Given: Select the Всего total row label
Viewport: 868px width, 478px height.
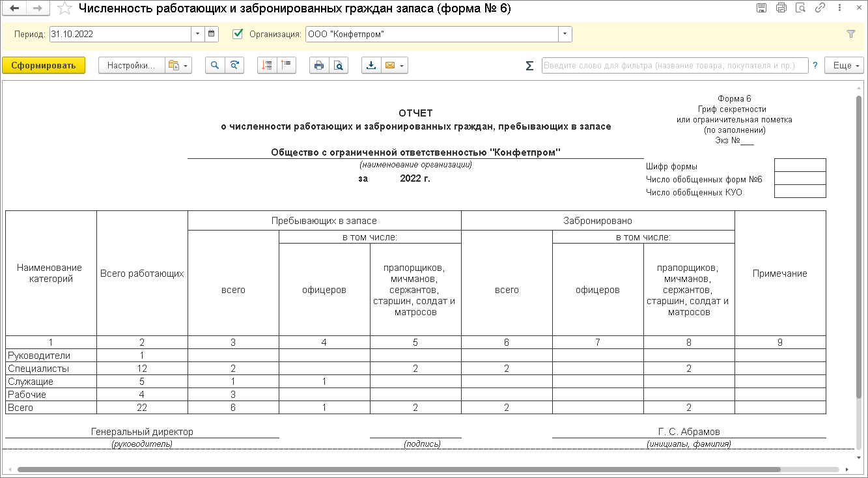Looking at the screenshot, I should (x=20, y=408).
